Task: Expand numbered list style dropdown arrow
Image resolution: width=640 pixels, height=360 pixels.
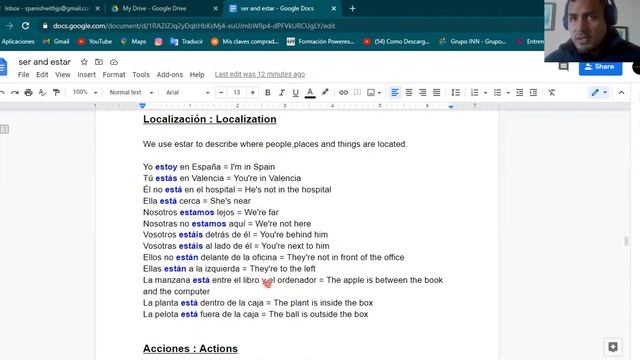Action: pyautogui.click(x=485, y=93)
